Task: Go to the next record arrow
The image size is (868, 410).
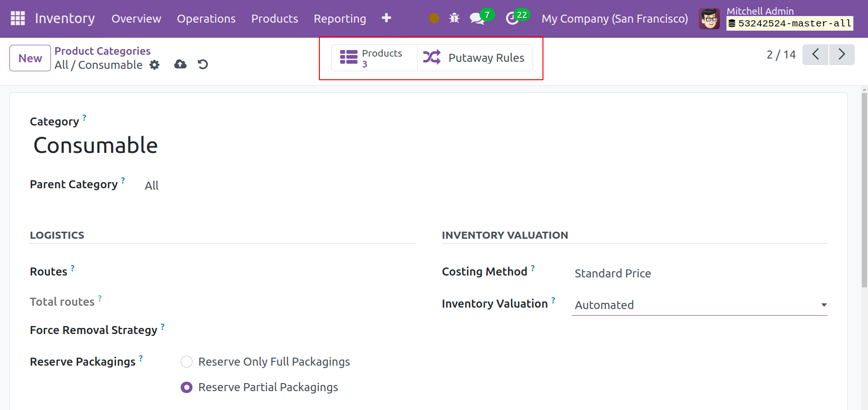Action: coord(842,55)
